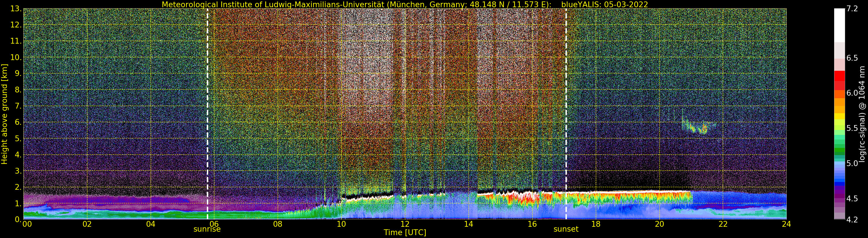Click the colorbar value "4.5"
Viewport: 868px width, 238px height.
(852, 199)
